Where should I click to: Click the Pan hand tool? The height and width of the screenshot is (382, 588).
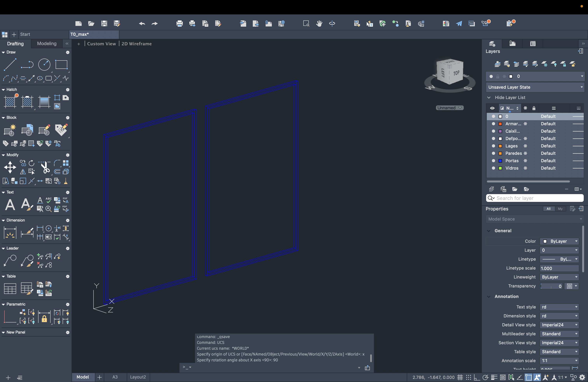click(319, 24)
